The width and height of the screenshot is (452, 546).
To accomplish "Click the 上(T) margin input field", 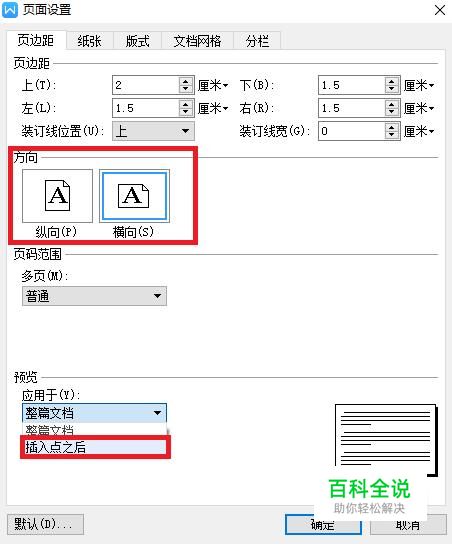I will [x=146, y=85].
